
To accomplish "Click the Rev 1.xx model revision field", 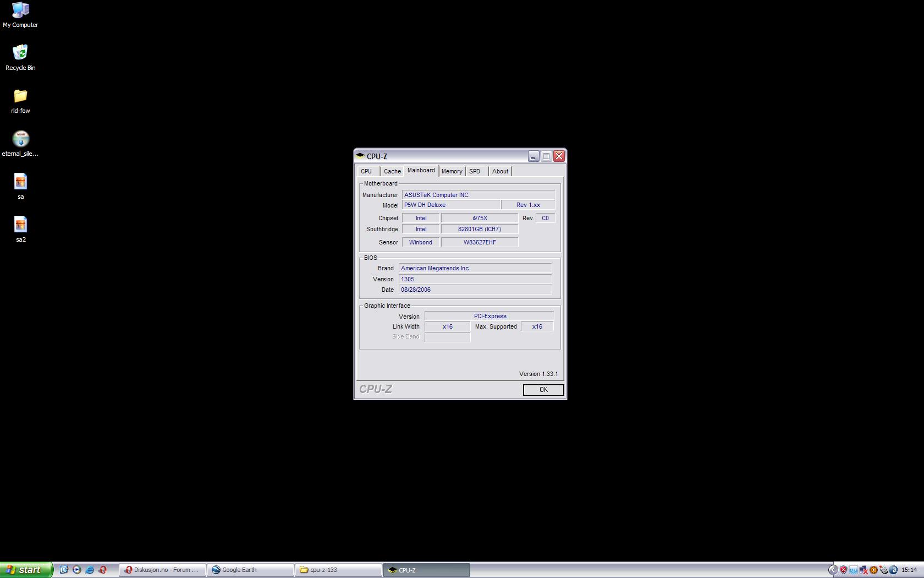I will coord(528,205).
